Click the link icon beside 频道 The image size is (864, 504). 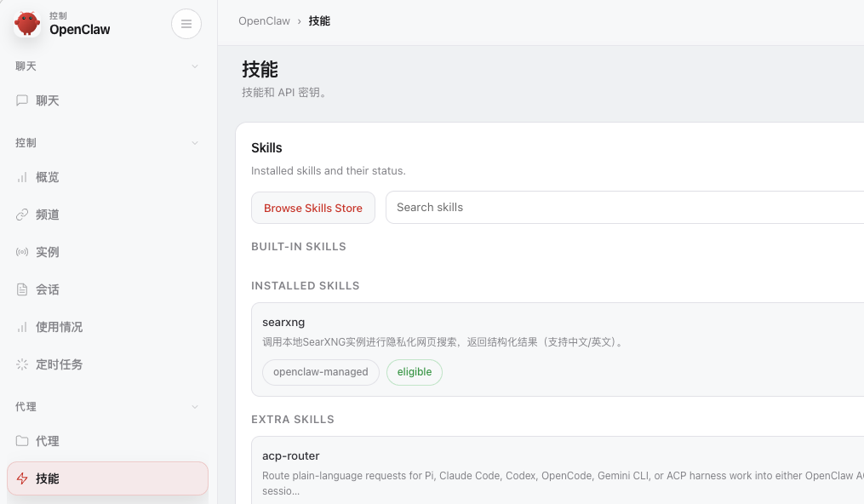[22, 215]
